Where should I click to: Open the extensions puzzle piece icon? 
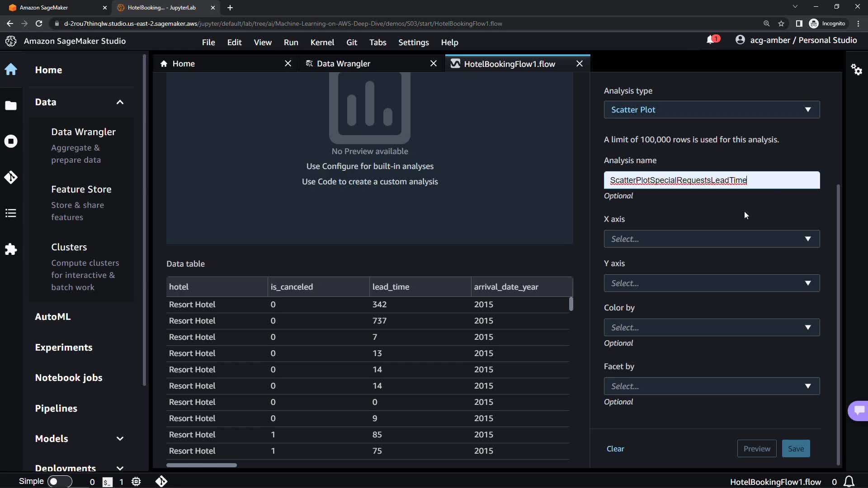tap(11, 249)
